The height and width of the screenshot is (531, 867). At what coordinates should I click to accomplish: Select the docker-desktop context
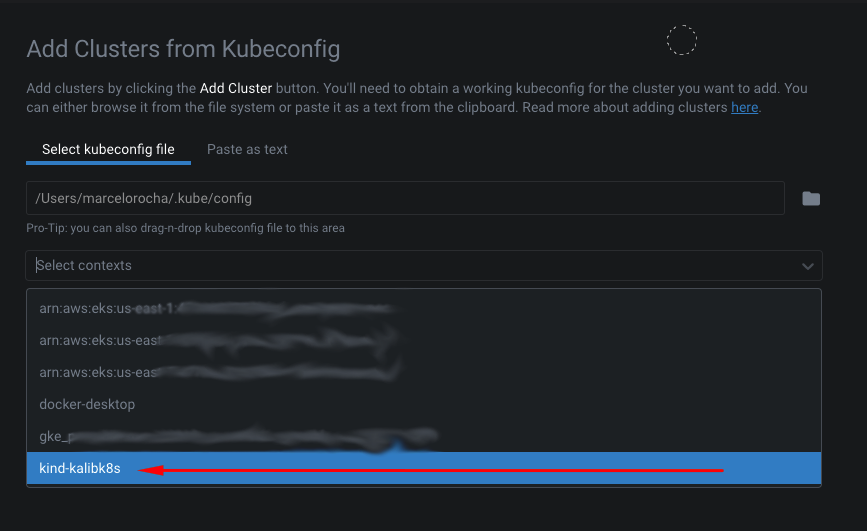tap(87, 405)
